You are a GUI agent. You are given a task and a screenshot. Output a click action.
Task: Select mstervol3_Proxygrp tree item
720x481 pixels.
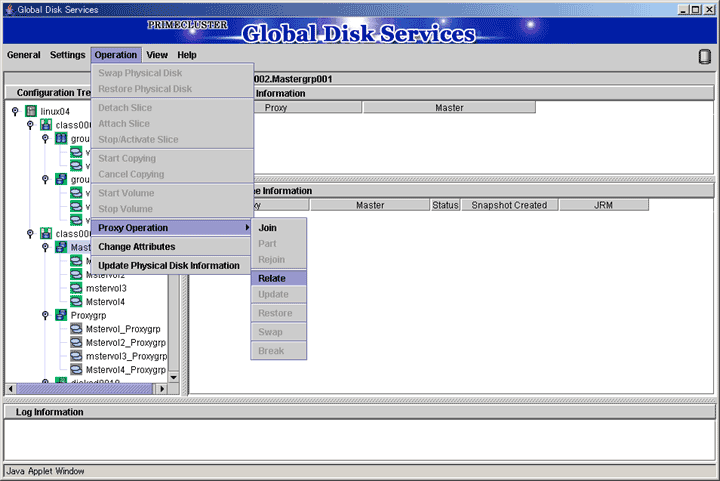tap(126, 356)
